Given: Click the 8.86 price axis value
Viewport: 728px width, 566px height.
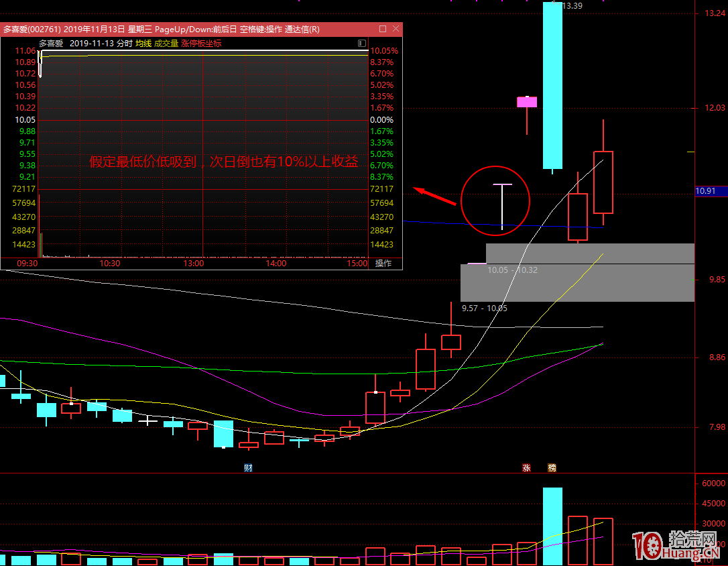Looking at the screenshot, I should click(x=717, y=357).
